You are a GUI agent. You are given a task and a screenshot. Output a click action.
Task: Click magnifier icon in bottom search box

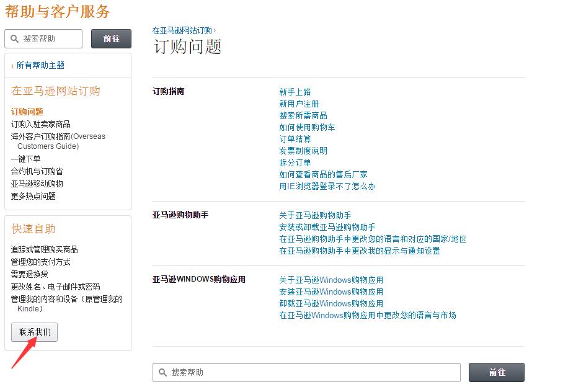point(162,372)
